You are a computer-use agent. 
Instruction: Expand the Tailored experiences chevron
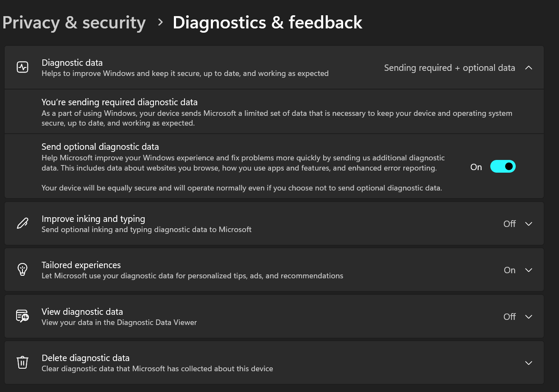[528, 270]
